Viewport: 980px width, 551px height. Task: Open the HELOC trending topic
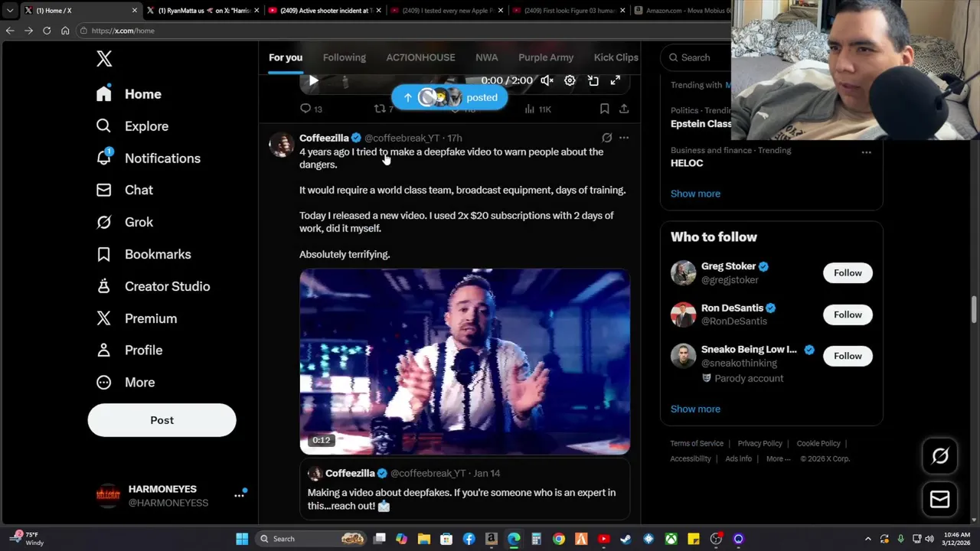(687, 163)
